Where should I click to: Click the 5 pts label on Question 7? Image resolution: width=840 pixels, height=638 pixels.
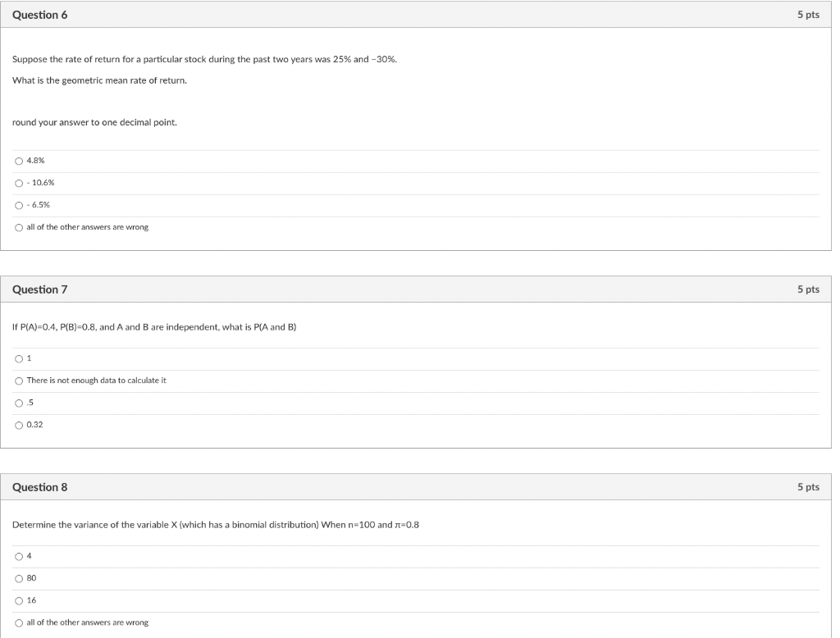click(x=808, y=289)
